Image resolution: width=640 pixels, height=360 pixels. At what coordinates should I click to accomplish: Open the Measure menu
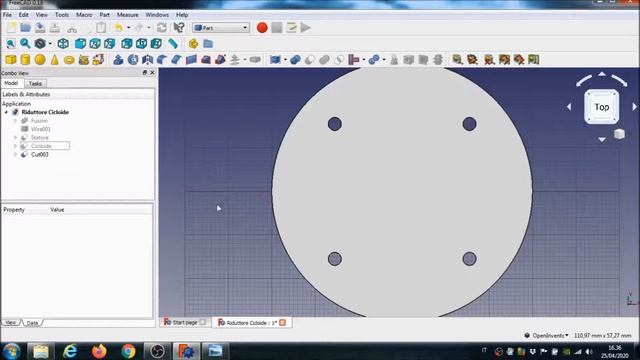point(128,15)
